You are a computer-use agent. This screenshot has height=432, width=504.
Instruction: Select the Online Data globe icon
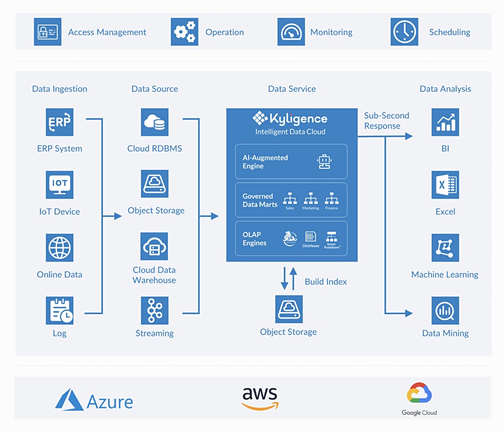[59, 248]
